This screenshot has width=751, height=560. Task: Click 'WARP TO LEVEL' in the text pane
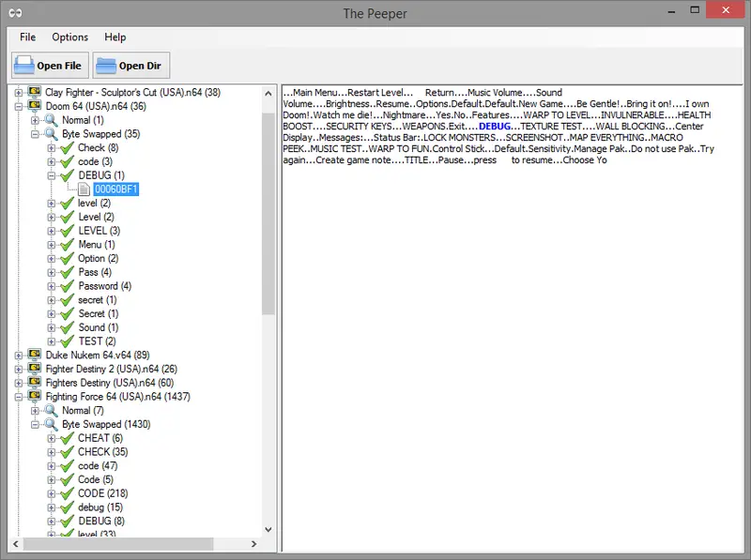[557, 114]
